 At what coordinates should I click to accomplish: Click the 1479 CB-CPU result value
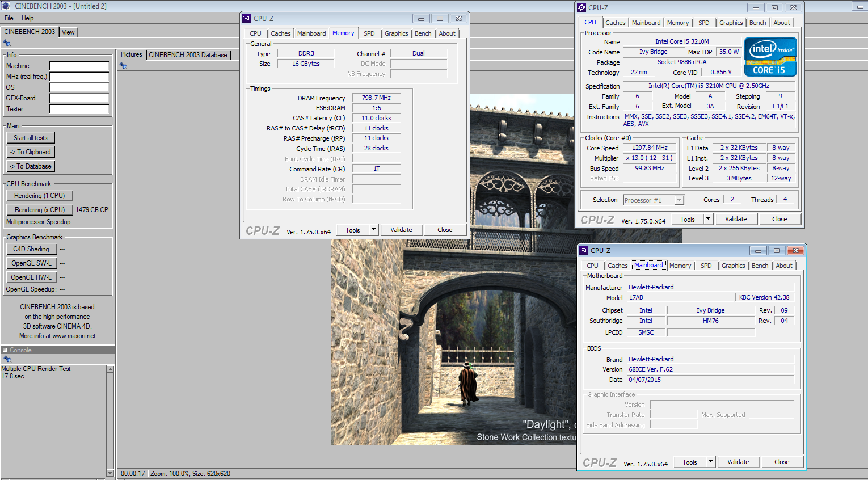click(92, 210)
